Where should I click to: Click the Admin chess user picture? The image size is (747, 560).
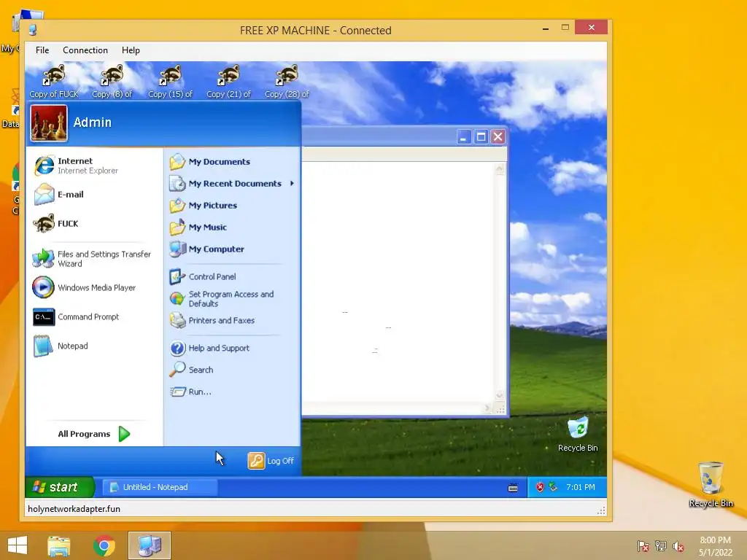point(49,123)
